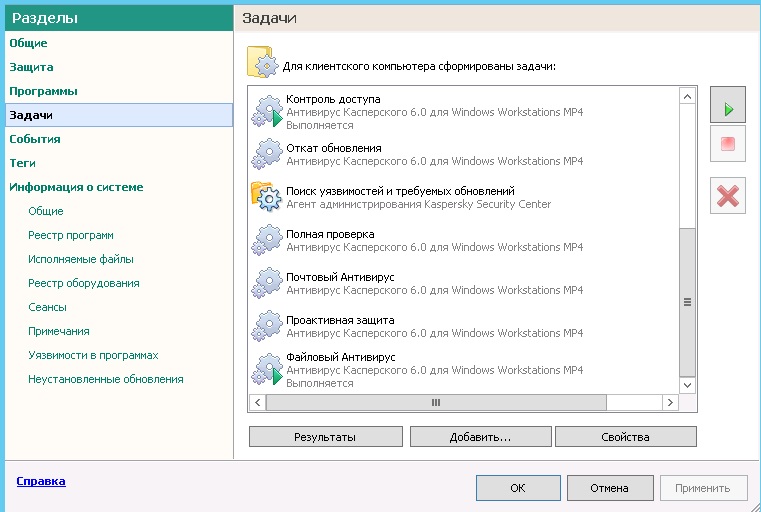The image size is (761, 512).
Task: Click the red X Delete task button
Action: click(728, 196)
